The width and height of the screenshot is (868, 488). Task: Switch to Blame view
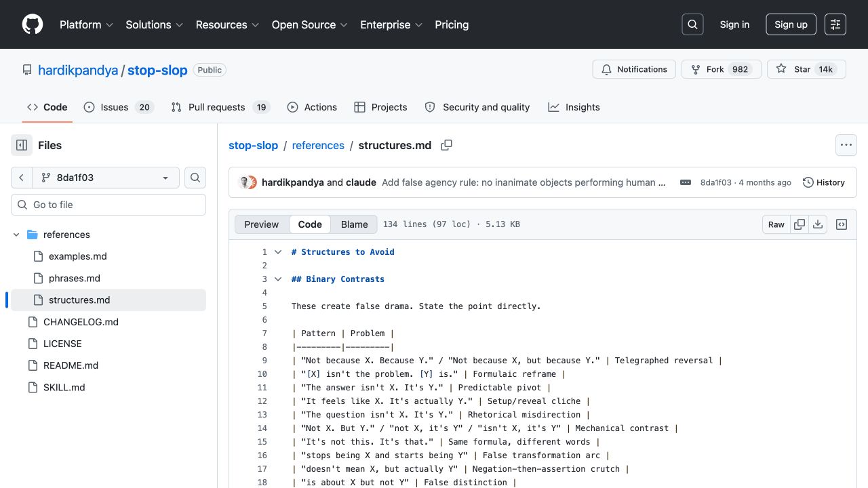(354, 224)
